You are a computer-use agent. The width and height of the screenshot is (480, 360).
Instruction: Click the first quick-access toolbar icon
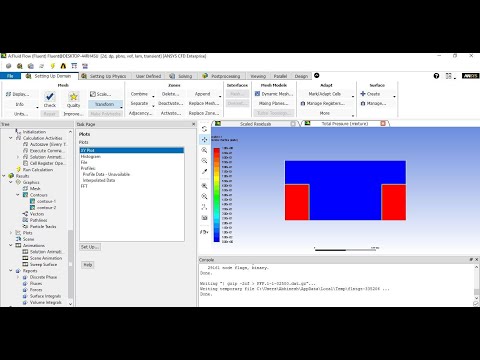(x=9, y=66)
